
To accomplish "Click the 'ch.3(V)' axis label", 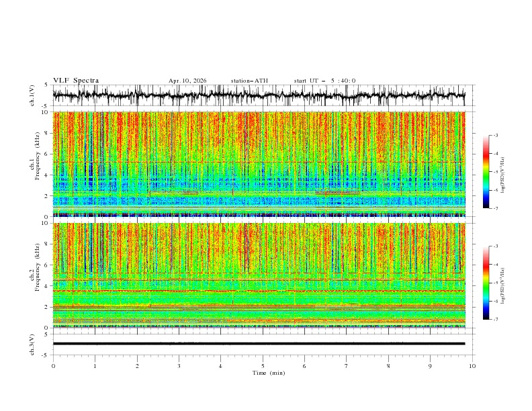I will pyautogui.click(x=32, y=345).
